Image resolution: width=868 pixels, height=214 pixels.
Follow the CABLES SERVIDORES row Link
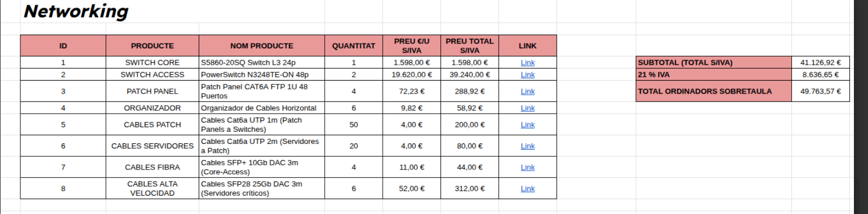[527, 147]
